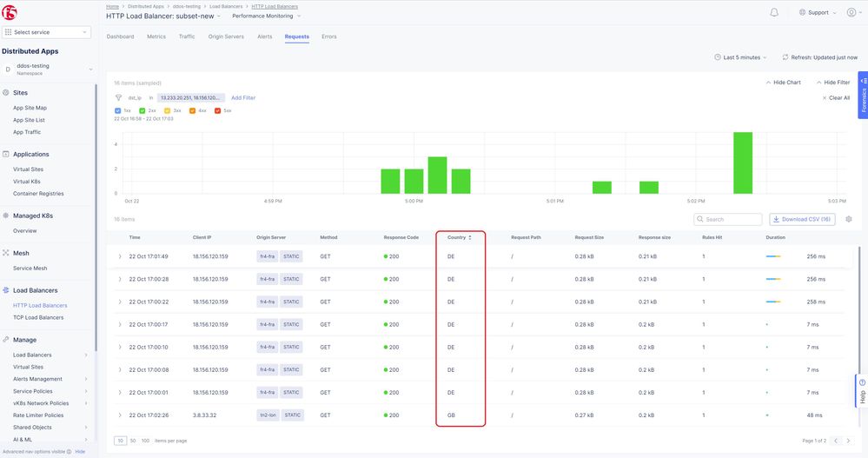This screenshot has width=868, height=458.
Task: Open the table settings gear icon
Action: (848, 220)
